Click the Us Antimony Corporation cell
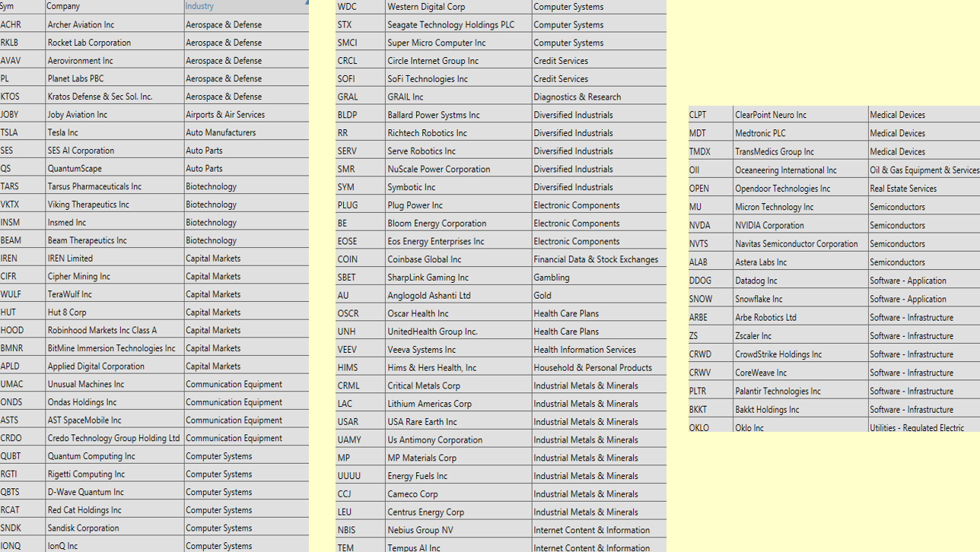Image resolution: width=980 pixels, height=552 pixels. click(458, 439)
